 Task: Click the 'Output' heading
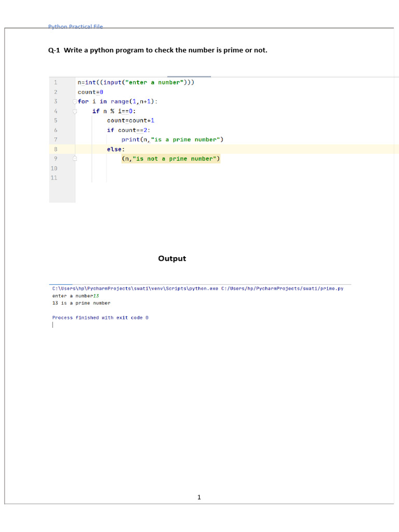(x=172, y=259)
